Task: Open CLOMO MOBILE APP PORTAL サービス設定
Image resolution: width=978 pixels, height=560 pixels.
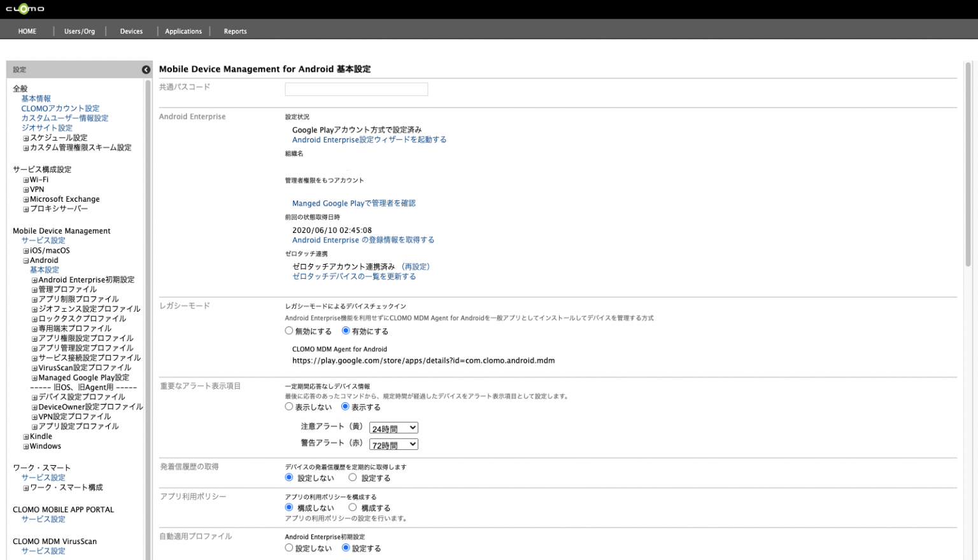Action: coord(43,519)
